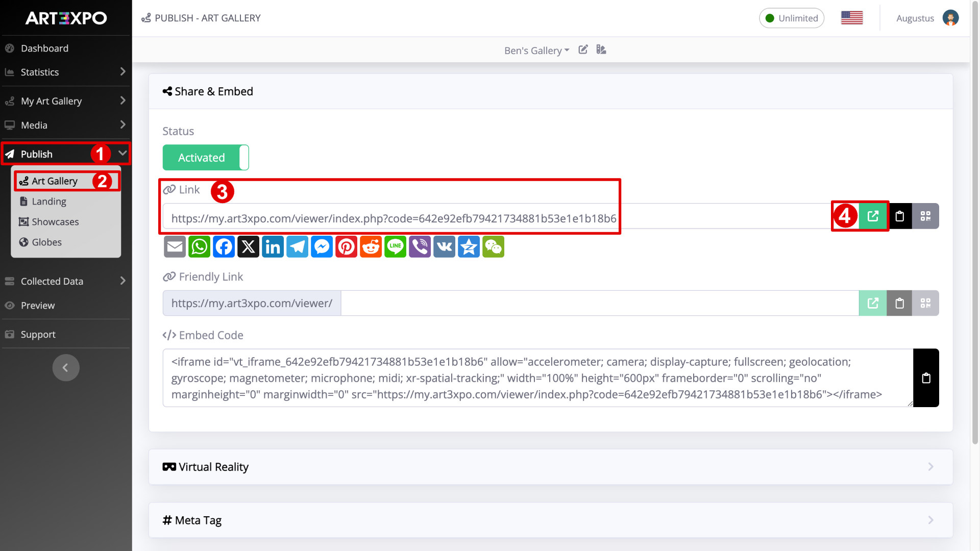Expand Media sidebar menu

click(x=65, y=125)
